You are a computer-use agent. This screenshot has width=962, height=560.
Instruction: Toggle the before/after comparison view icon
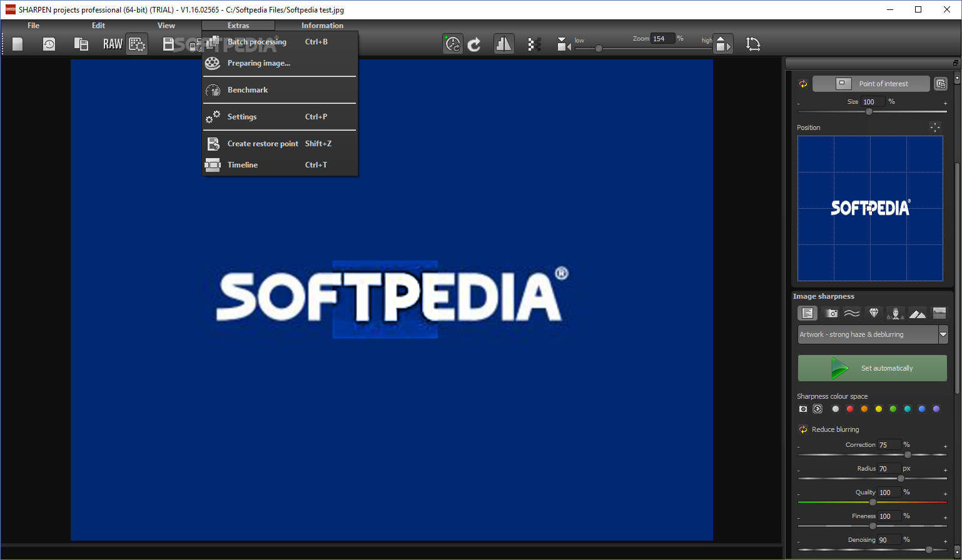coord(504,44)
